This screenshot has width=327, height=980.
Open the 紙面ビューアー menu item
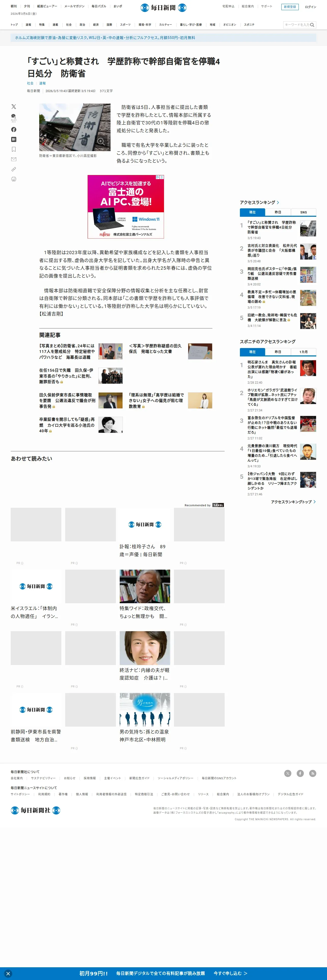(x=47, y=6)
